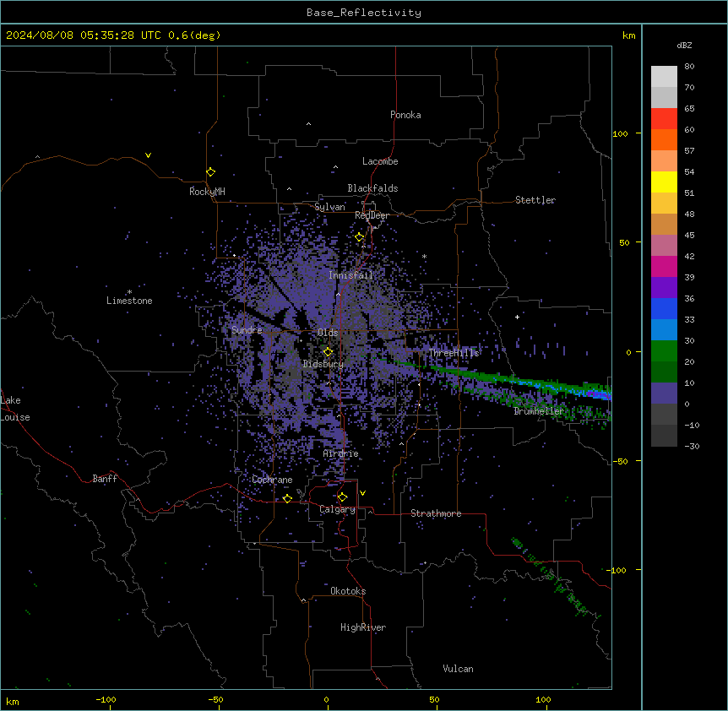The image size is (728, 711).
Task: Click the Drumheller city label
Action: click(x=539, y=411)
